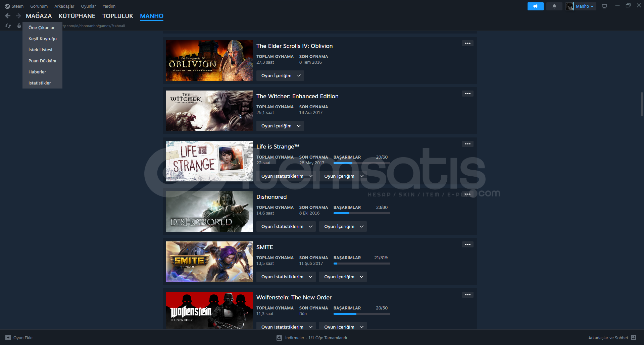Open the three-dot menu for SMITE

pyautogui.click(x=468, y=244)
